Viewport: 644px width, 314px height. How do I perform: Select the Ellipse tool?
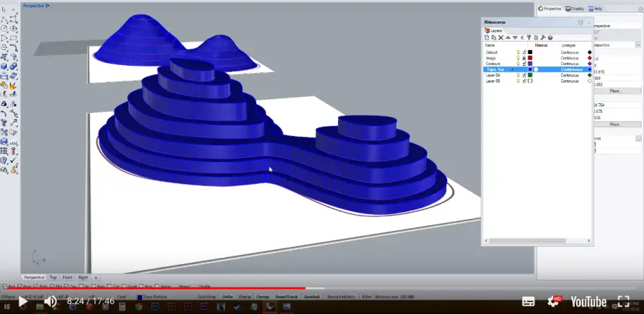(14, 29)
